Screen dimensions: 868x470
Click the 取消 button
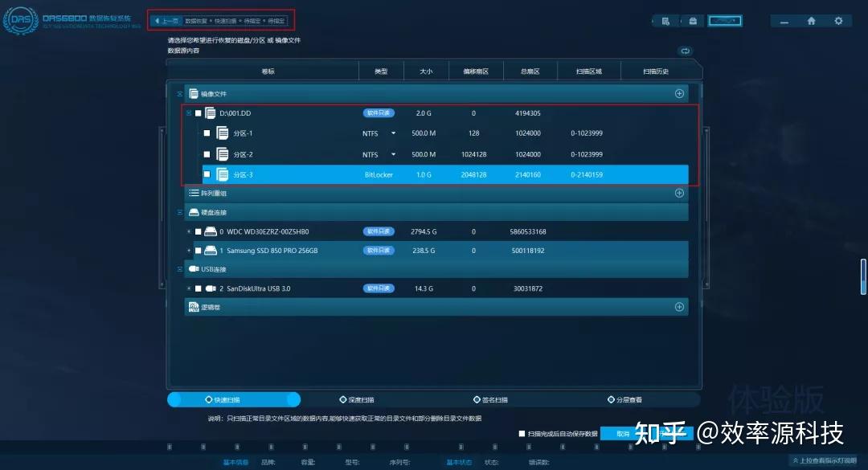[x=624, y=434]
